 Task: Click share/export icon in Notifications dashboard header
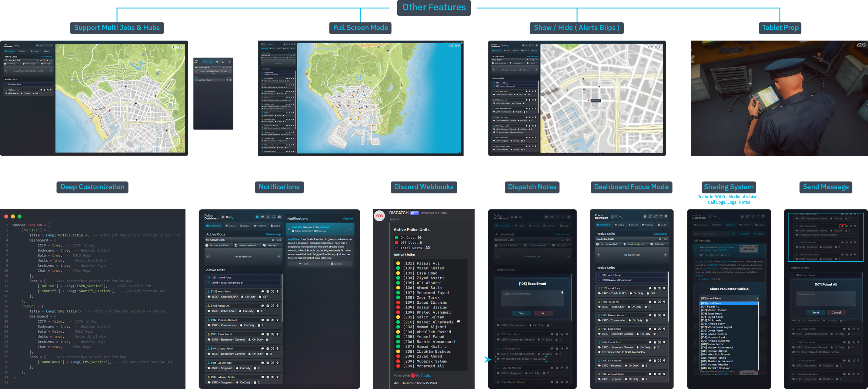point(262,217)
